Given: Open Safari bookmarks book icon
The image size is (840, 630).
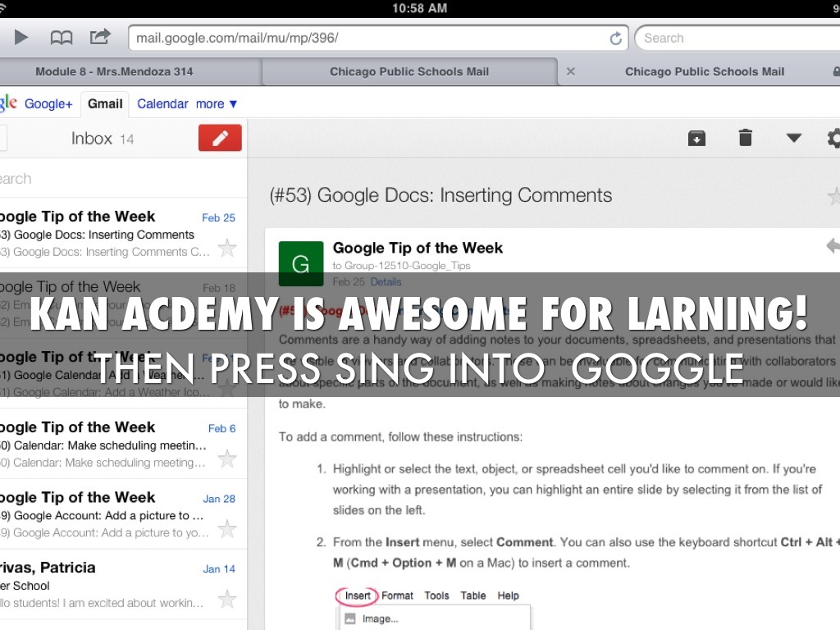Looking at the screenshot, I should coord(62,38).
